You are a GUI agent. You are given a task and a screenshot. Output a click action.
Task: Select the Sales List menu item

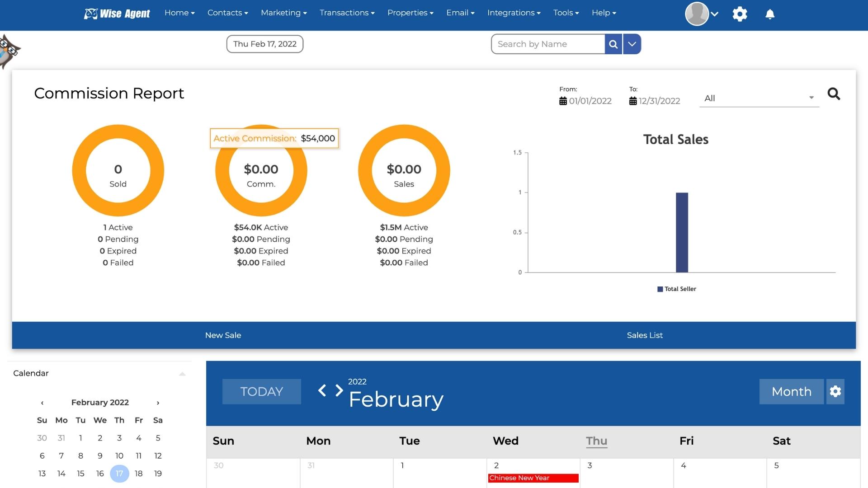coord(645,335)
